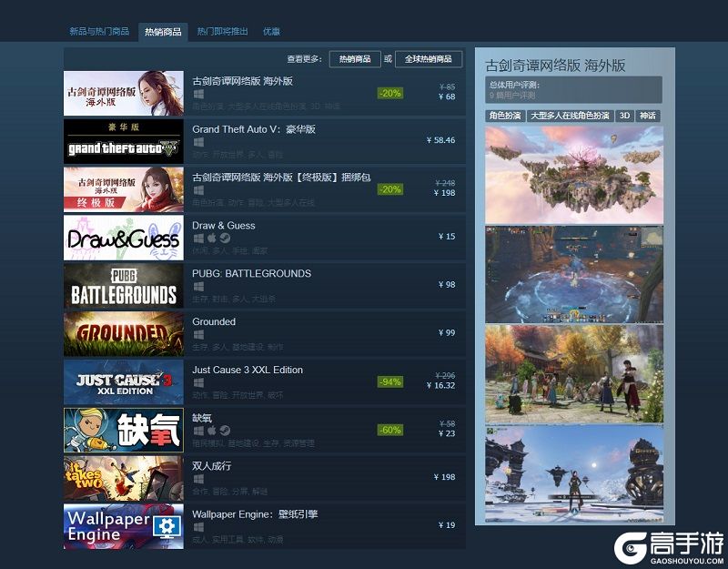Open Grounded capsule image
The height and width of the screenshot is (569, 728).
pos(124,334)
